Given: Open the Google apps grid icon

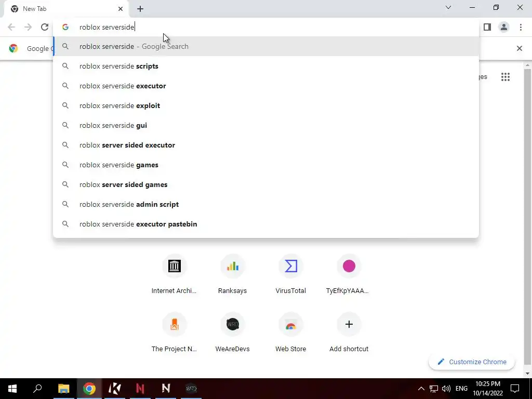Looking at the screenshot, I should 505,77.
